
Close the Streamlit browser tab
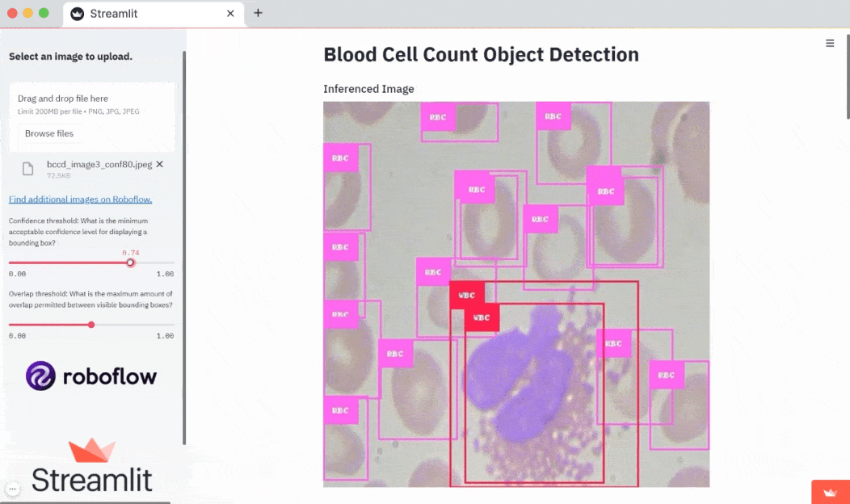point(230,14)
